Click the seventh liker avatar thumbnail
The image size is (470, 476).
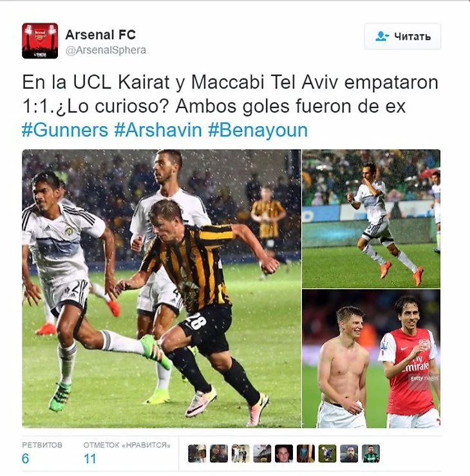(x=327, y=453)
